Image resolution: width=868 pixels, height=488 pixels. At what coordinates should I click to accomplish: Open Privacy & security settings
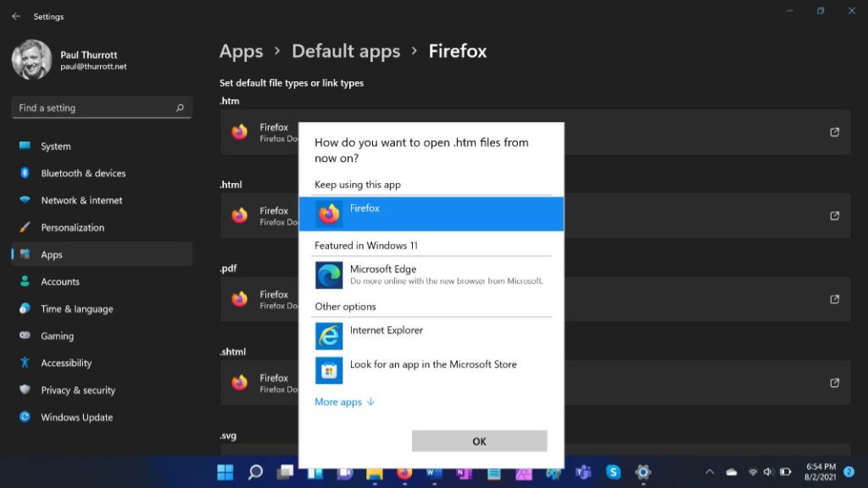pyautogui.click(x=78, y=390)
